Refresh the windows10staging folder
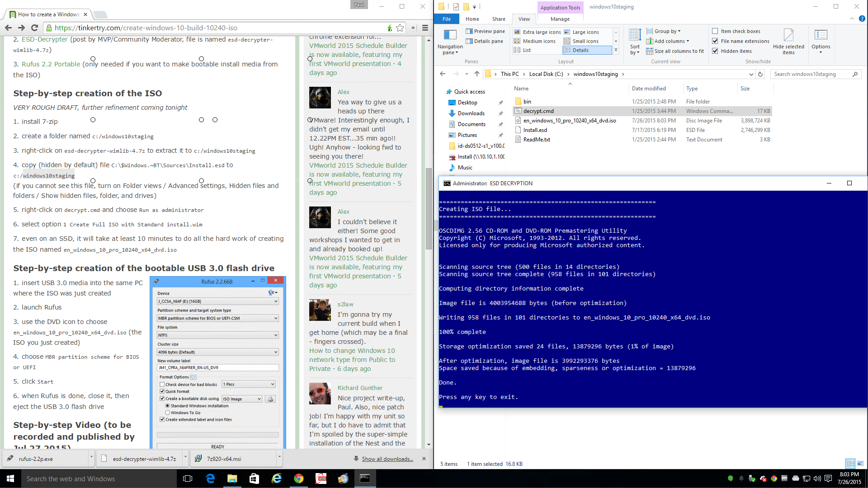 (760, 74)
